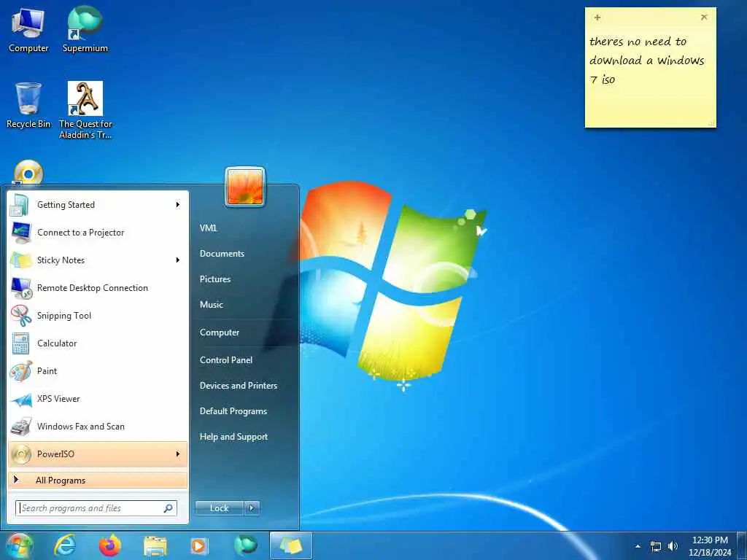Expand All Programs list

tap(98, 481)
